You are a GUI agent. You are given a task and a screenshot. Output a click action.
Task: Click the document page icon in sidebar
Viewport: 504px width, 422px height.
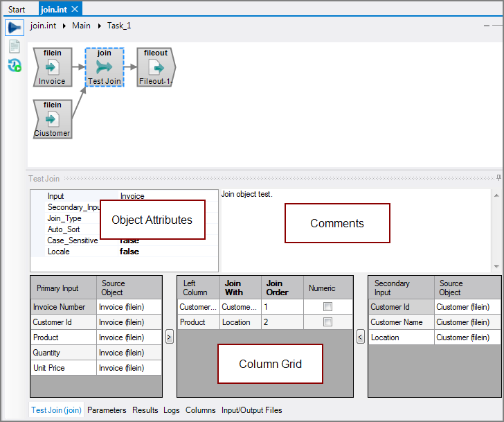pos(14,47)
